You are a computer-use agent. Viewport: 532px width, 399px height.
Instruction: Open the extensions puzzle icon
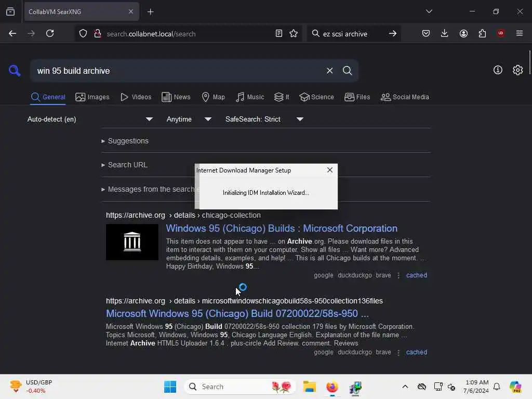[x=482, y=33]
